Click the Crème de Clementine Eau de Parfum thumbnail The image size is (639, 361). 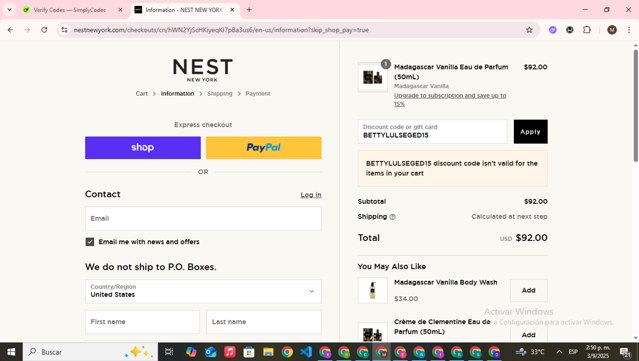372,332
